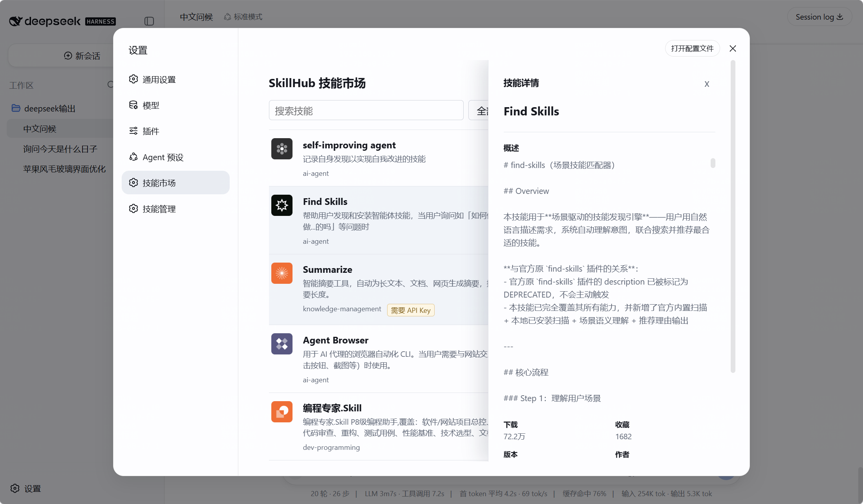Click the HARNESS badge

click(101, 22)
